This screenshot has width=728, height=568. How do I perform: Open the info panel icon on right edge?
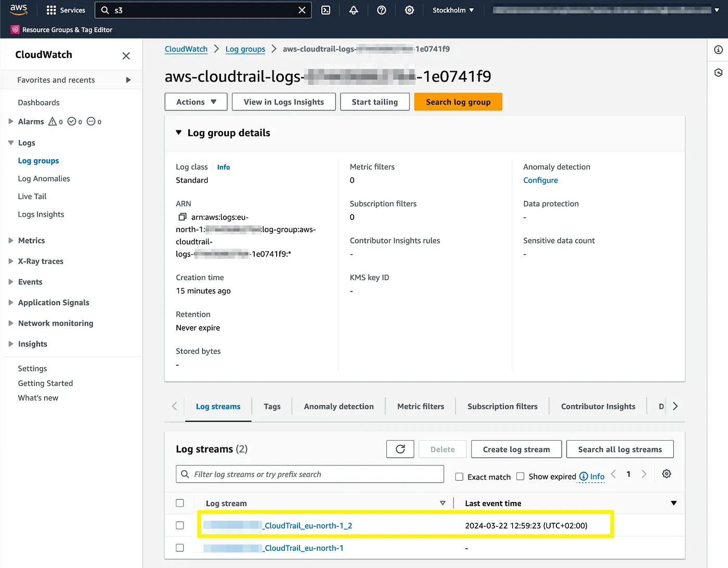(x=718, y=50)
